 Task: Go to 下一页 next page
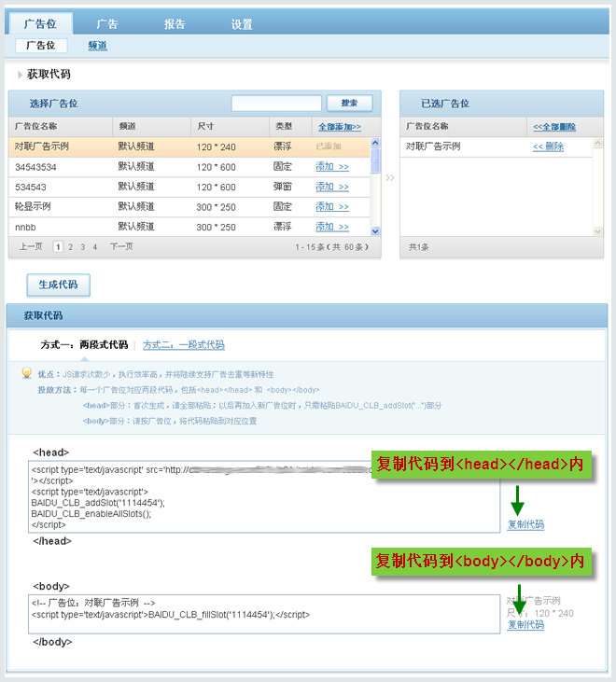121,246
